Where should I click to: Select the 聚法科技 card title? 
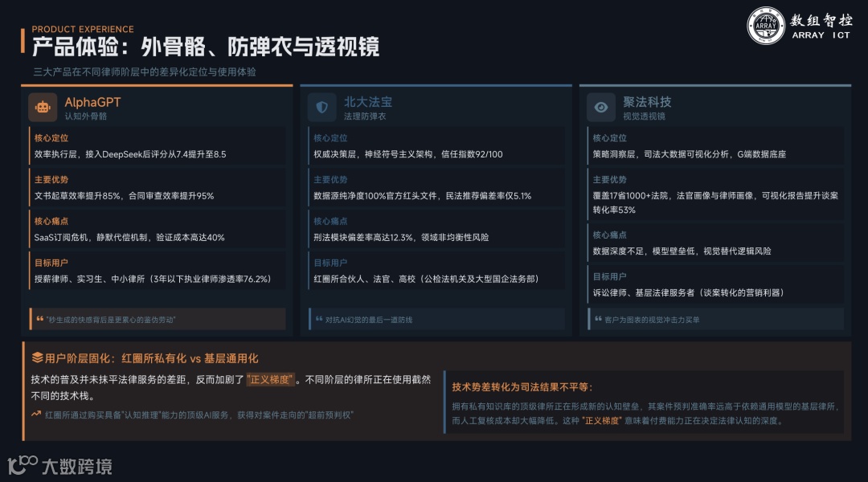[647, 102]
